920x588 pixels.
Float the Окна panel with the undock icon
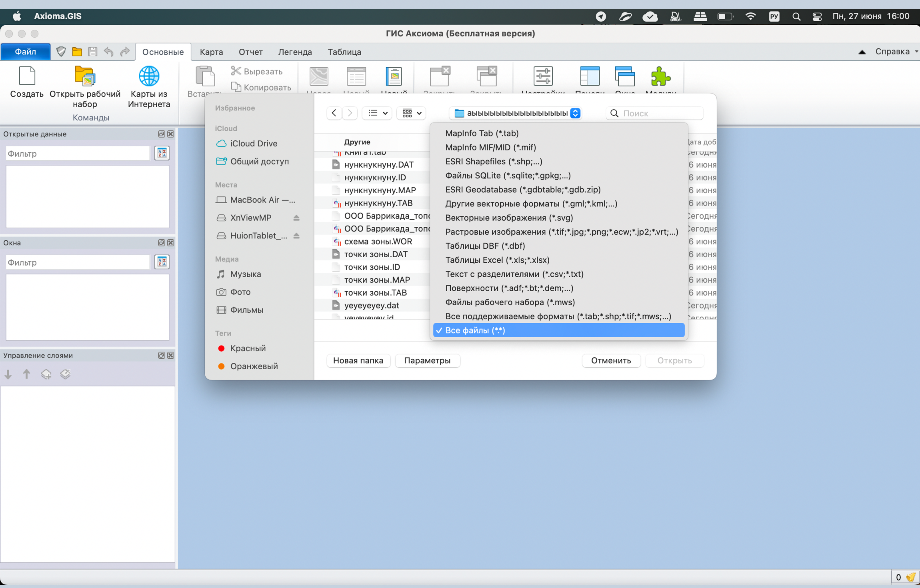(x=161, y=243)
